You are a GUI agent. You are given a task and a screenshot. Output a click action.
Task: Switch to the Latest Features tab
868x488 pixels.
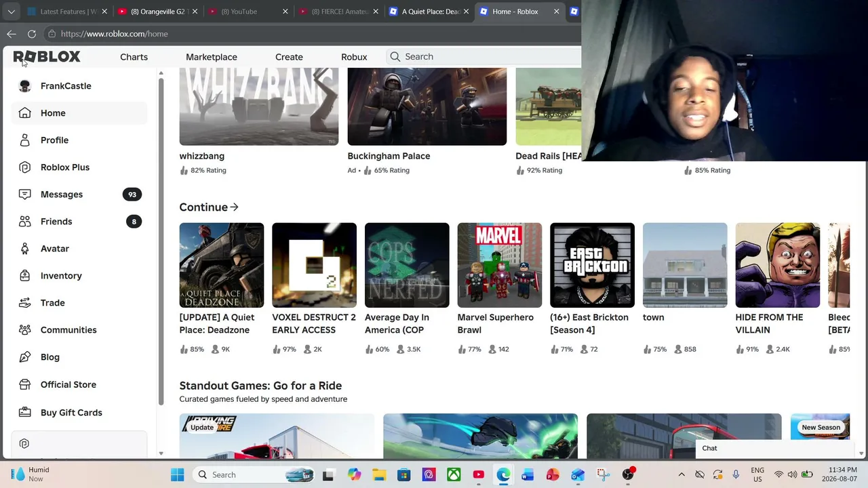click(x=66, y=12)
